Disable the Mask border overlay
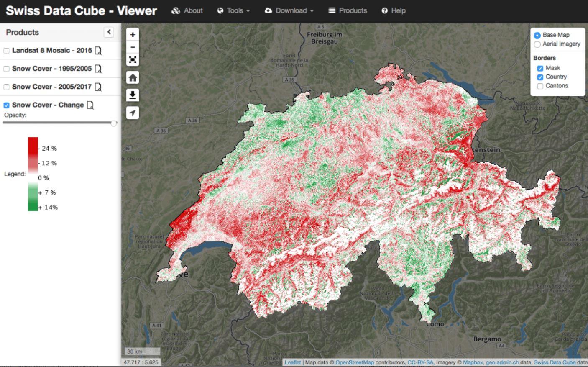588x367 pixels. point(539,67)
